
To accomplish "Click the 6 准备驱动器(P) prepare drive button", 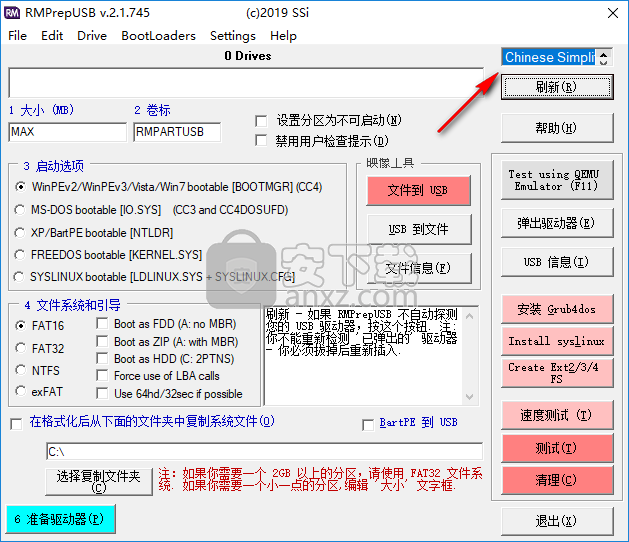I will click(61, 520).
